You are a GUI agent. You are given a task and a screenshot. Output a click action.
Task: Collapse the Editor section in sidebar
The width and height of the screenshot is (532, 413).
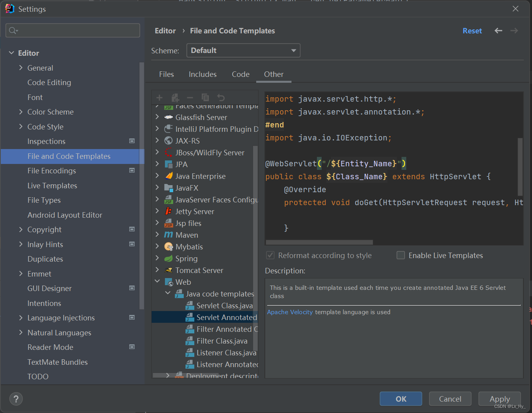(11, 53)
